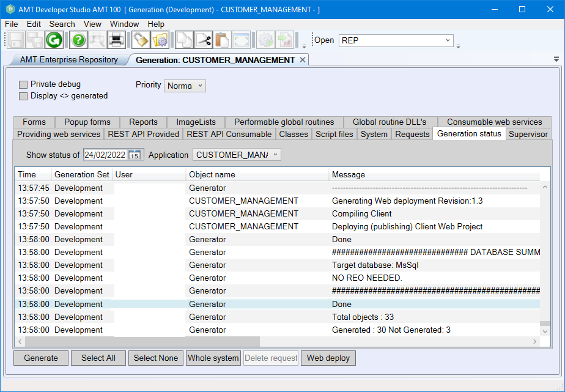Switch to the ImageLists tab
This screenshot has width=565, height=392.
point(196,122)
